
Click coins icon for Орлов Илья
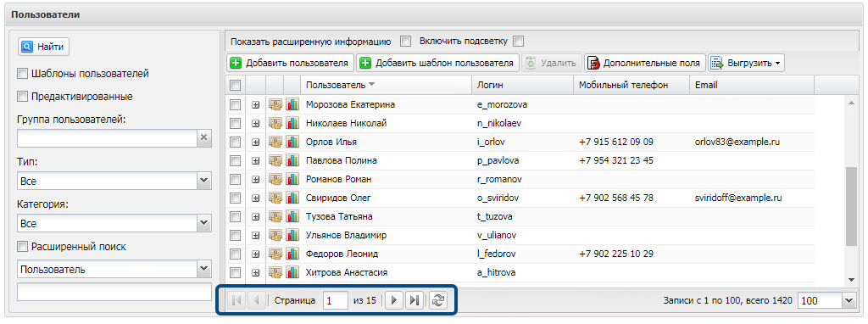tap(275, 142)
